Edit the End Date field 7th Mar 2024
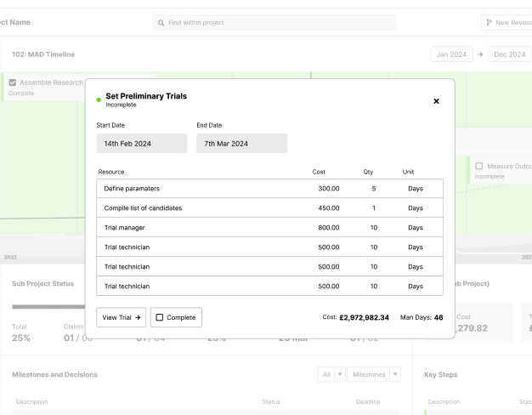 241,144
